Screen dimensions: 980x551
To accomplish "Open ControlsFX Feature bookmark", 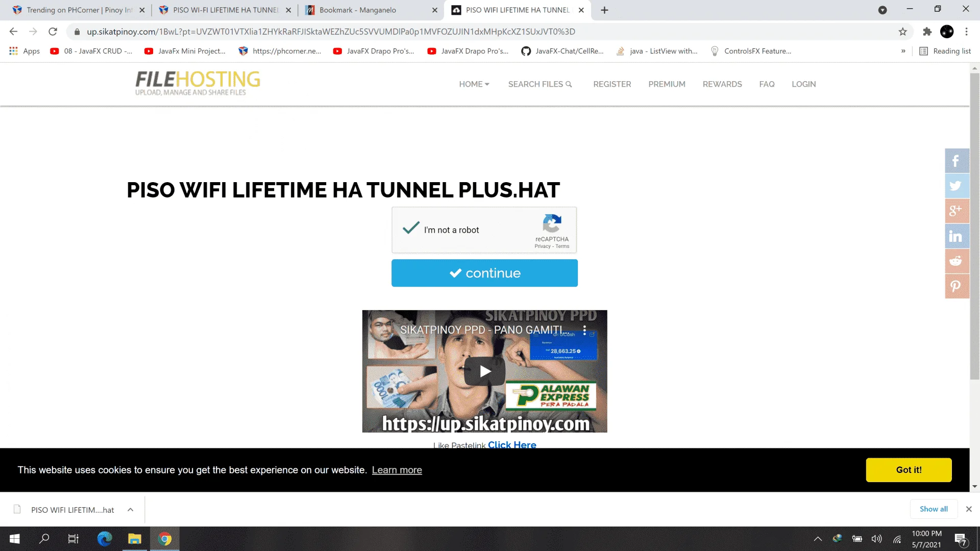I will [751, 51].
